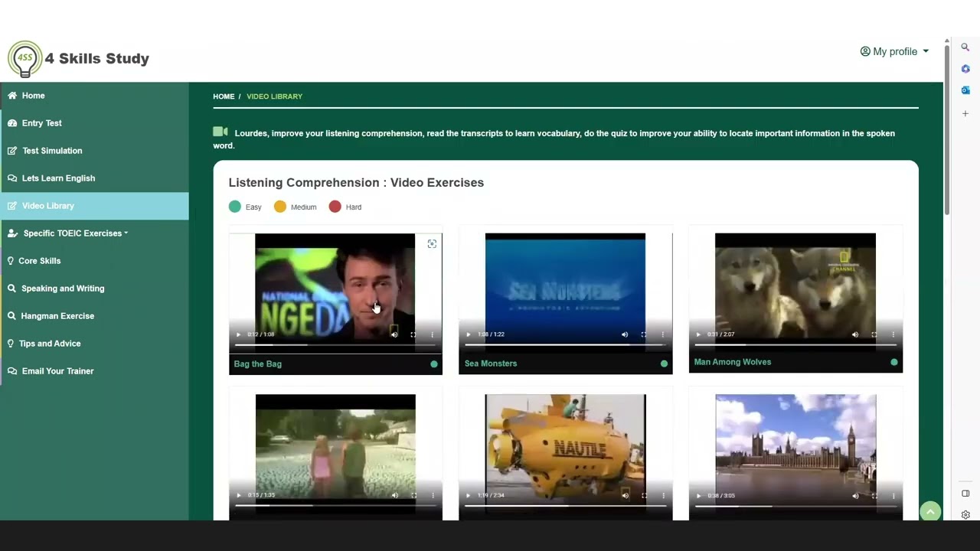Viewport: 980px width, 551px height.
Task: Click the green scroll-to-top arrow button
Action: [930, 512]
